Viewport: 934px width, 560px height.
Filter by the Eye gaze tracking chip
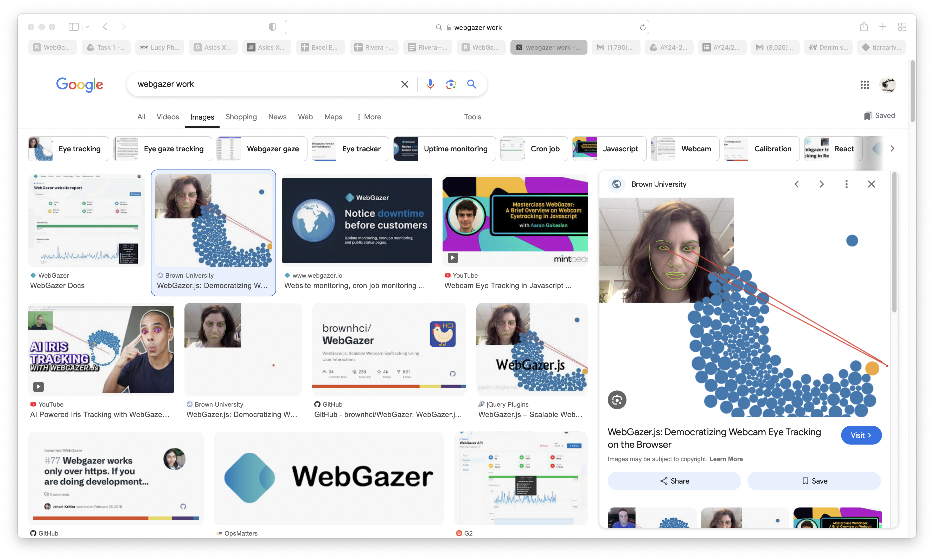point(163,149)
